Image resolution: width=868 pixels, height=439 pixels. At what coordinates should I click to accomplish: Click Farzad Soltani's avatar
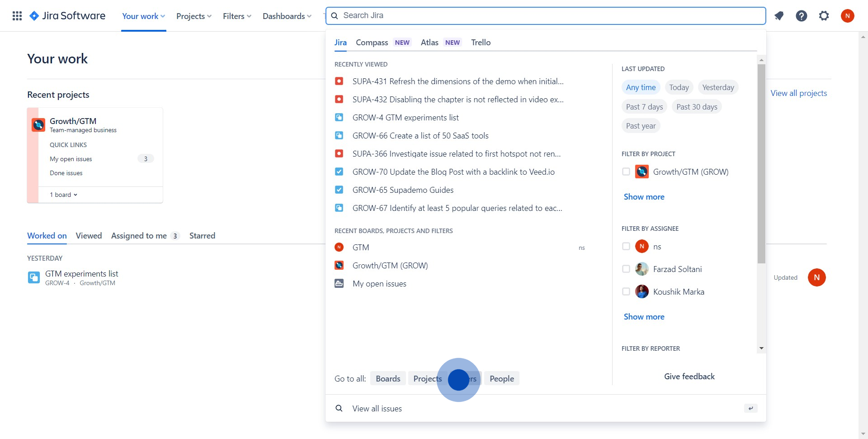[x=642, y=269]
